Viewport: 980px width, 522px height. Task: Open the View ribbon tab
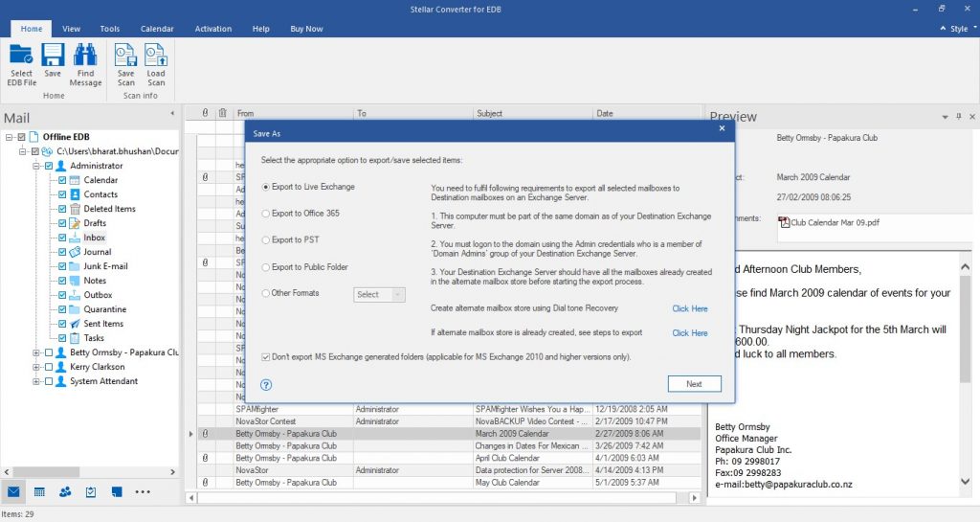(71, 29)
